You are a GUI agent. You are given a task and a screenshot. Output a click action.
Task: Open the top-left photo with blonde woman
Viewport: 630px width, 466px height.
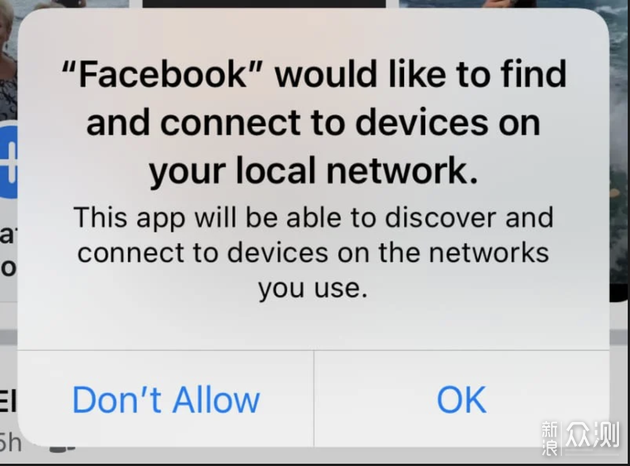point(9,60)
